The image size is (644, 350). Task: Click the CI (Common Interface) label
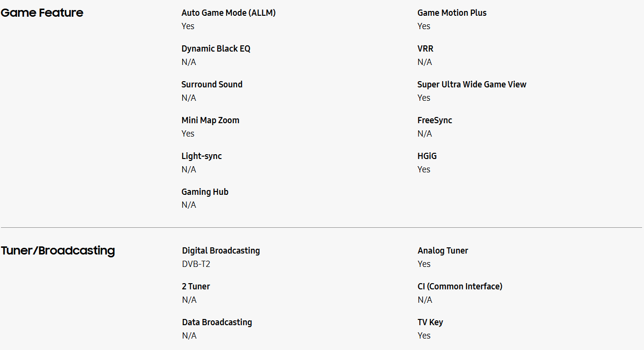tap(460, 286)
